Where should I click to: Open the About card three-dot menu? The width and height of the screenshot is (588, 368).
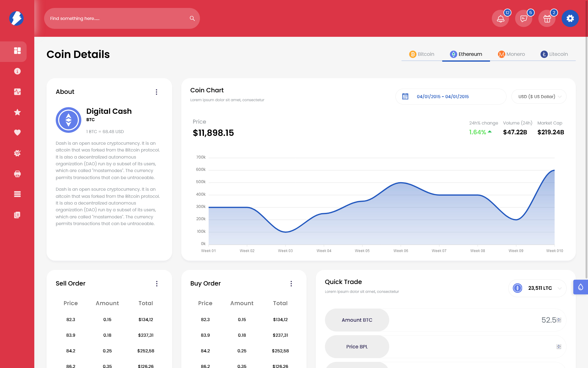point(156,92)
